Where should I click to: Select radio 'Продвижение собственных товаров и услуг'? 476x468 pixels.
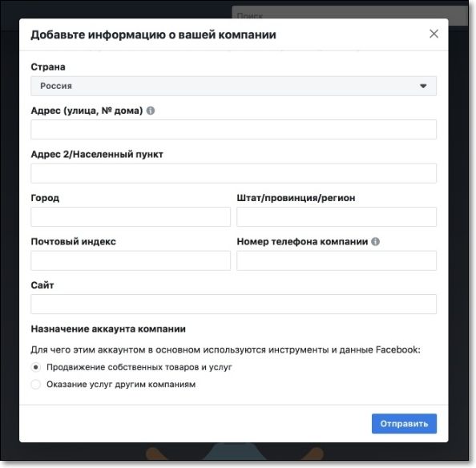click(x=36, y=367)
